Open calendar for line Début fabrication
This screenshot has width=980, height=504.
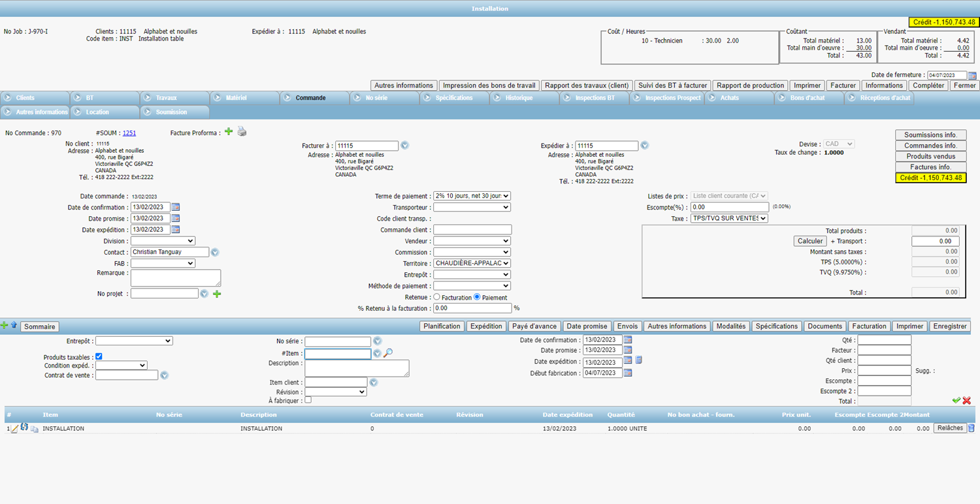[628, 373]
